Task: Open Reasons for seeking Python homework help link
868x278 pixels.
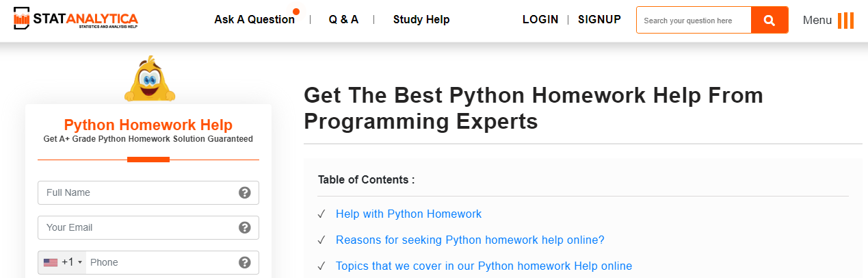Action: [x=470, y=240]
